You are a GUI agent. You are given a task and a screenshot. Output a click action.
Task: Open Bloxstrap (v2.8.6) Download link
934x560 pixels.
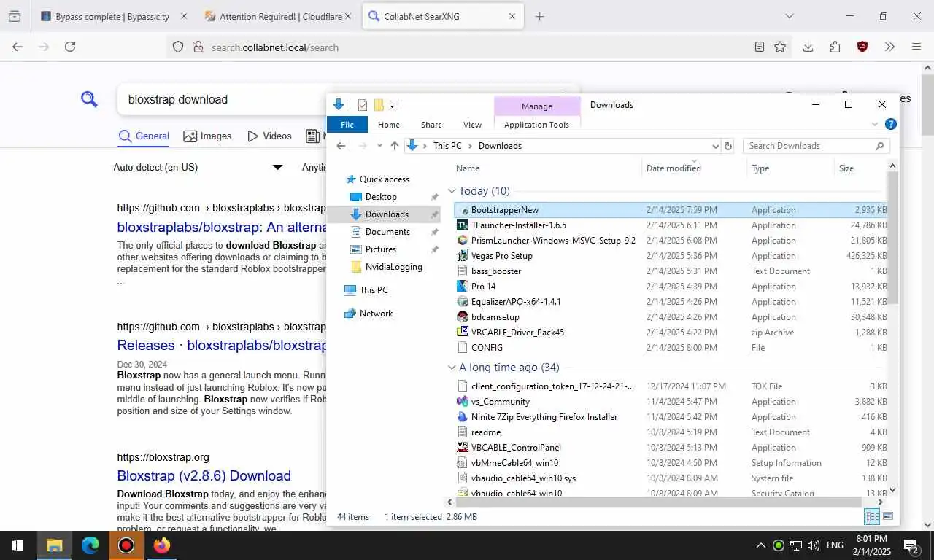204,475
